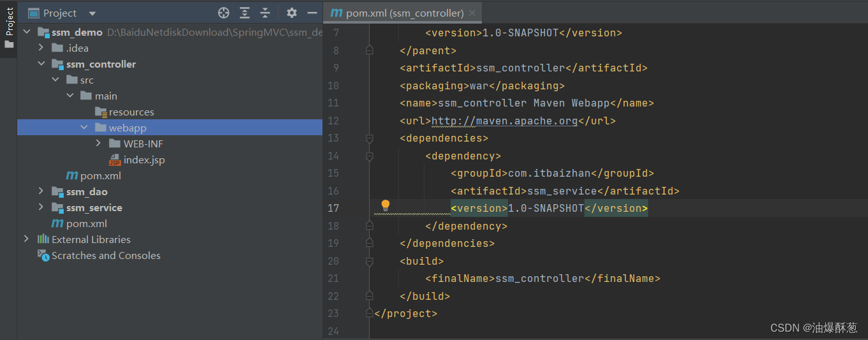The width and height of the screenshot is (868, 340).
Task: Collapse the src folder arrow
Action: tap(55, 80)
